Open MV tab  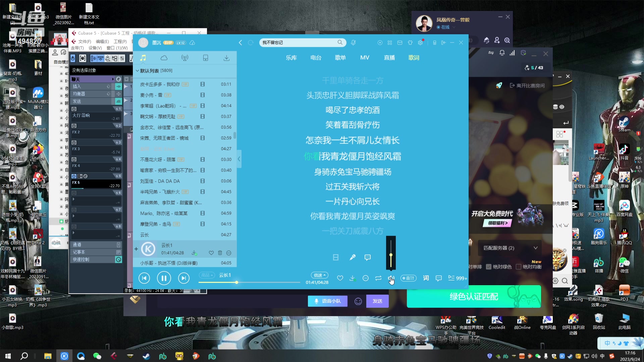coord(365,58)
